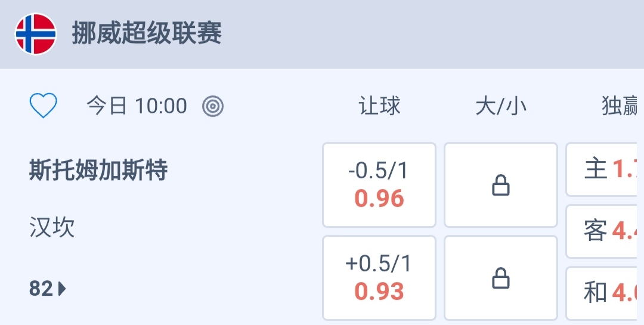Screen dimensions: 644x325
Task: Click the small triangle arrow after 82
Action: pyautogui.click(x=63, y=289)
